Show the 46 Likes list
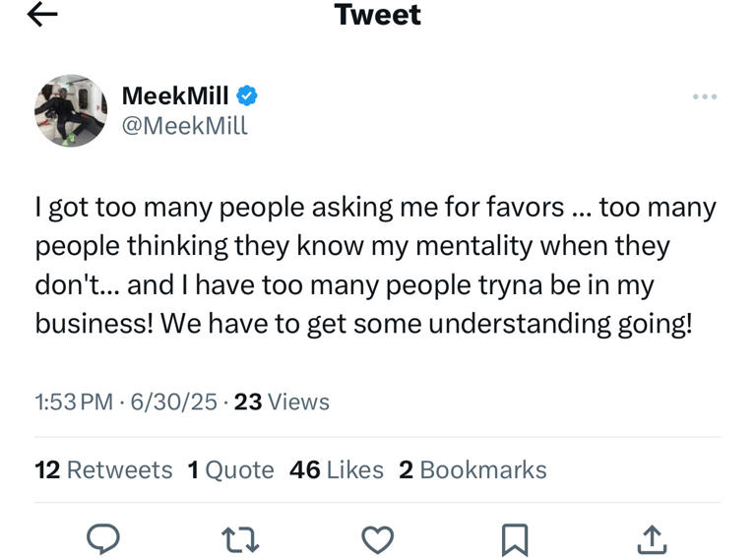The width and height of the screenshot is (756, 558). pos(337,470)
